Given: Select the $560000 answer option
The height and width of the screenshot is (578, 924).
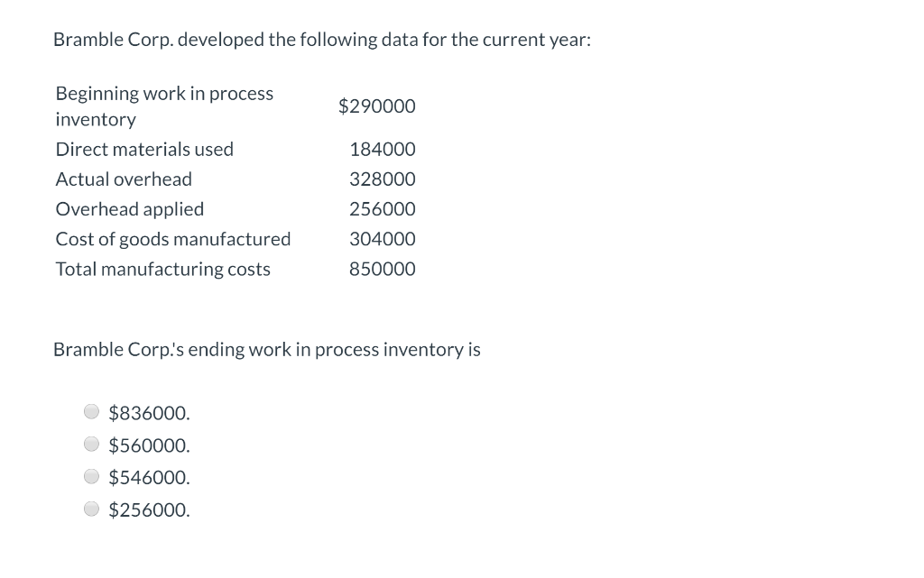Looking at the screenshot, I should pos(91,444).
